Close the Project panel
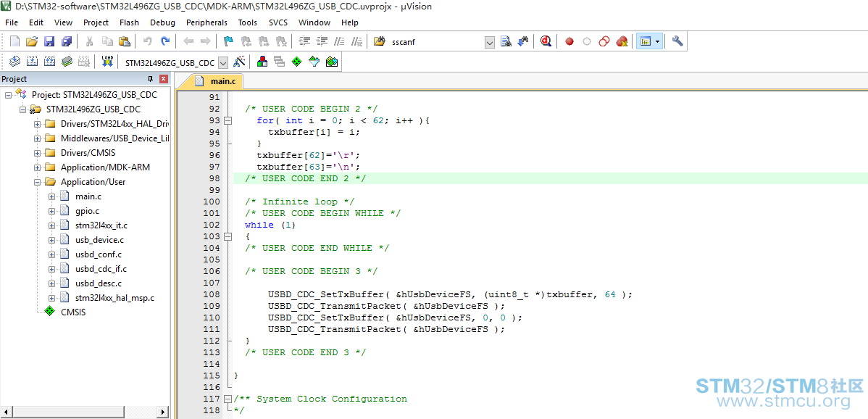The image size is (868, 419). (x=163, y=79)
